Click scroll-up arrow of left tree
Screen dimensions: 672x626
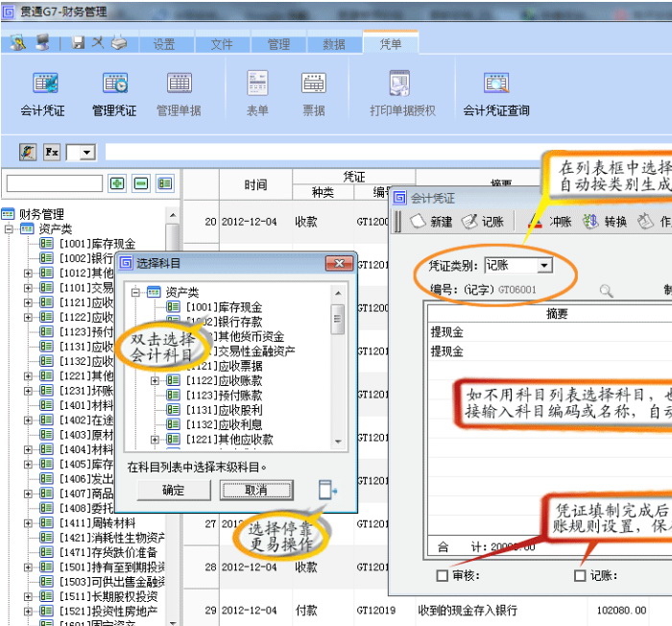coord(173,215)
